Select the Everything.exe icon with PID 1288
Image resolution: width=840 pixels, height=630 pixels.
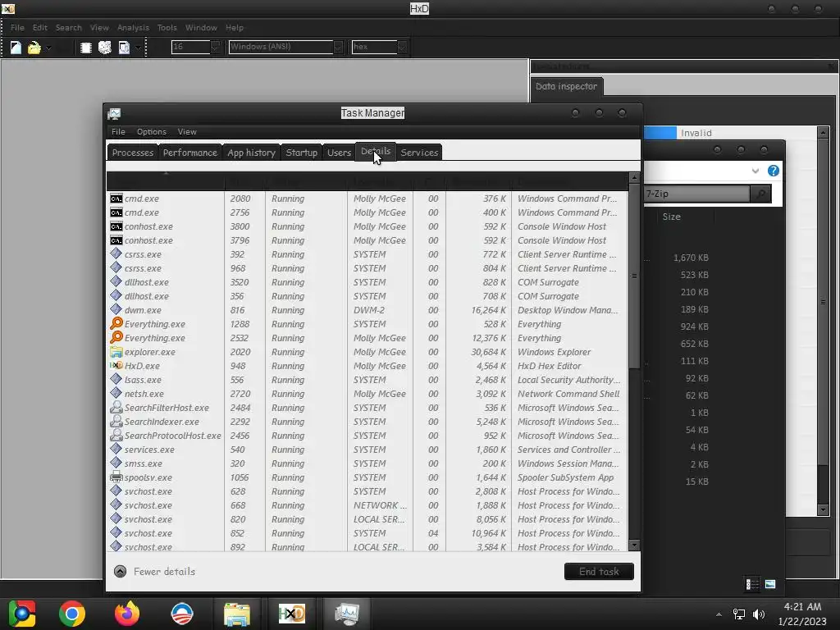pyautogui.click(x=116, y=323)
